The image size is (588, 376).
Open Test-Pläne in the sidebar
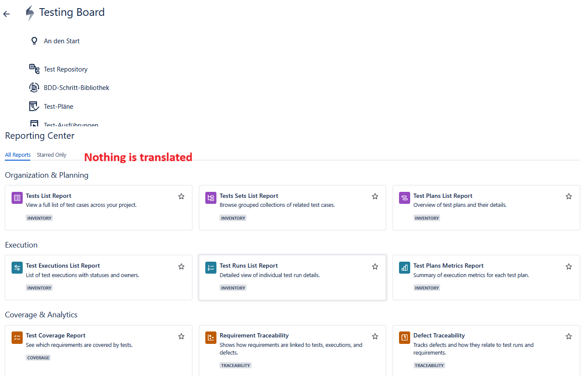(58, 107)
